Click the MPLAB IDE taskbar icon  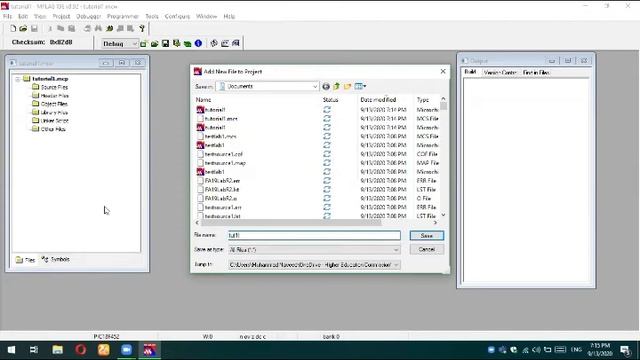pos(150,350)
